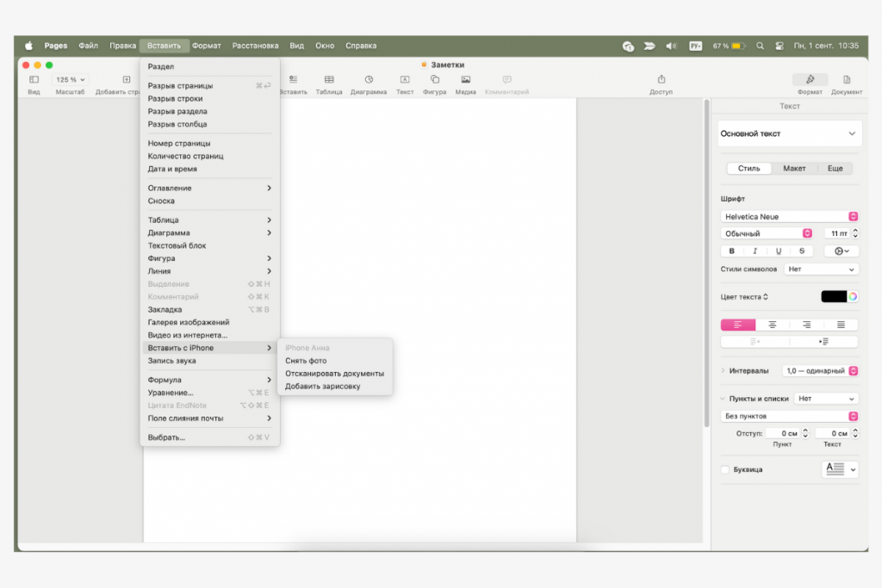Decrease indent level button

pos(755,341)
